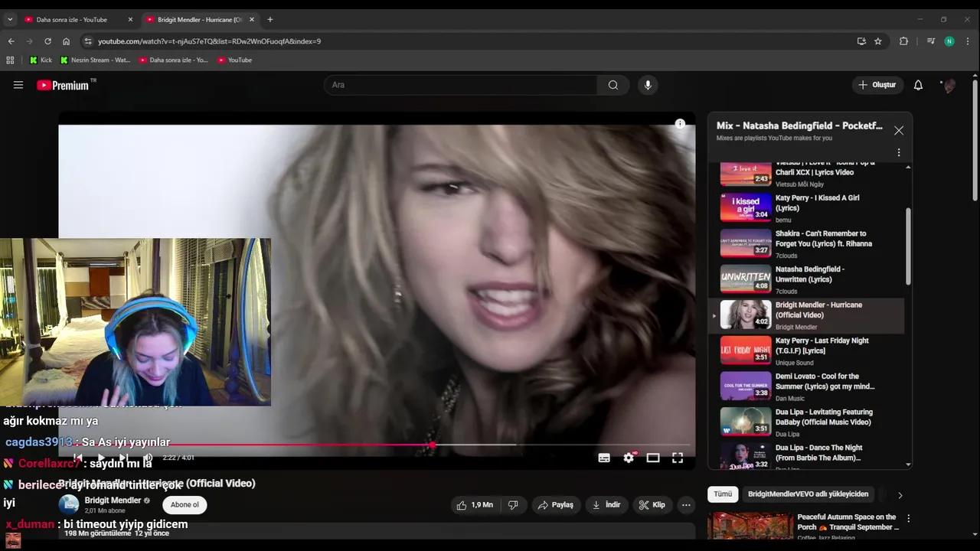
Task: Open Chrome three-dot menu
Action: tap(969, 41)
